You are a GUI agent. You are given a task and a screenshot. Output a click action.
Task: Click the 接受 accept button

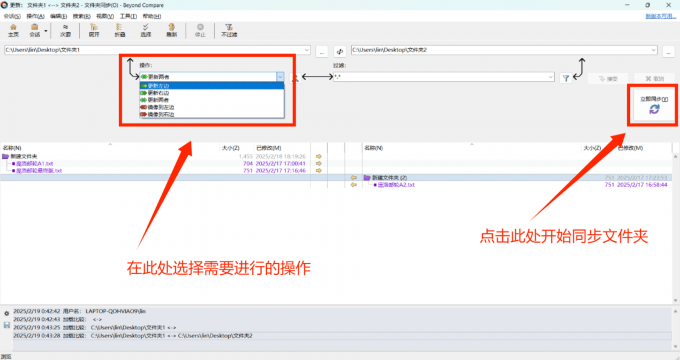[x=608, y=79]
